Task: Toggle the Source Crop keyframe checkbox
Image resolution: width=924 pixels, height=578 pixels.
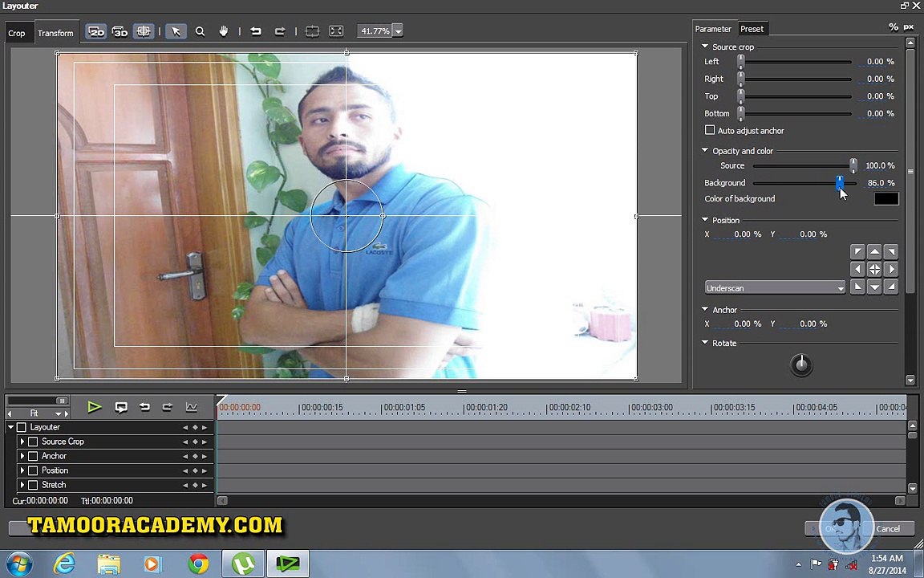Action: 33,442
